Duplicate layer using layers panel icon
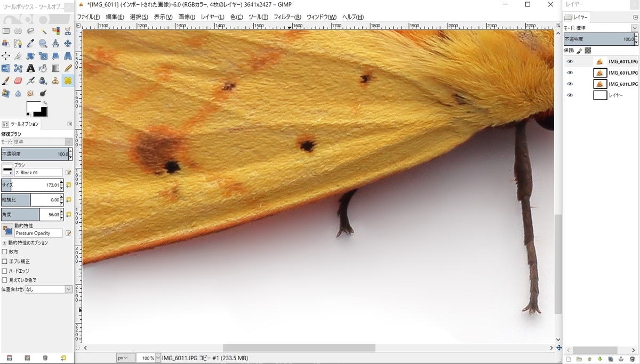640x364 pixels. (x=610, y=359)
